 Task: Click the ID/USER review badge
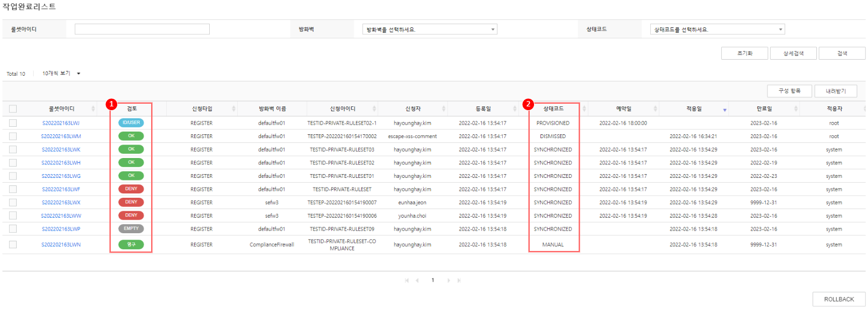[131, 123]
